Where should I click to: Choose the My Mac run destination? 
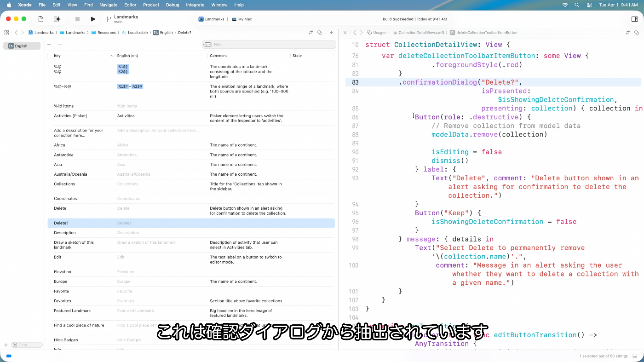[x=242, y=19]
